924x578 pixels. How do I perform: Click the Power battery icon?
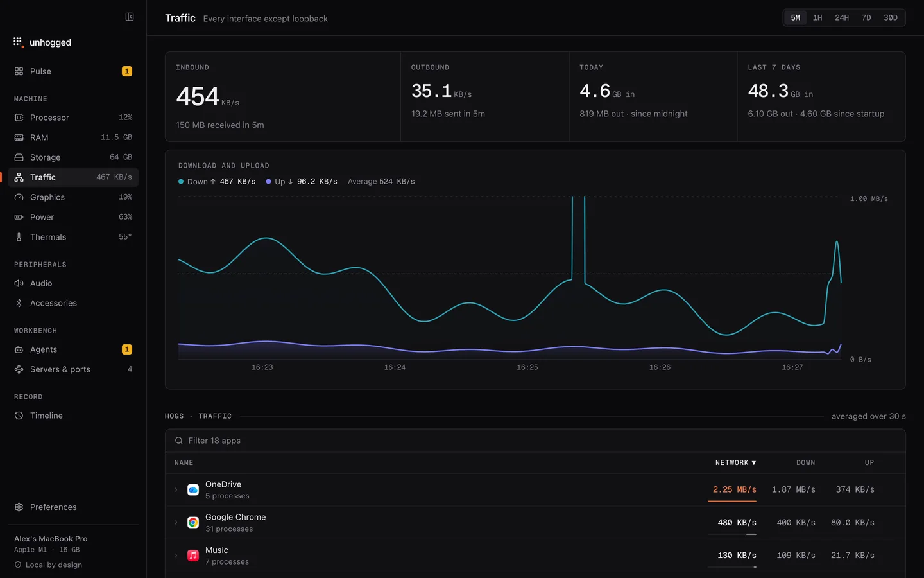click(x=19, y=217)
